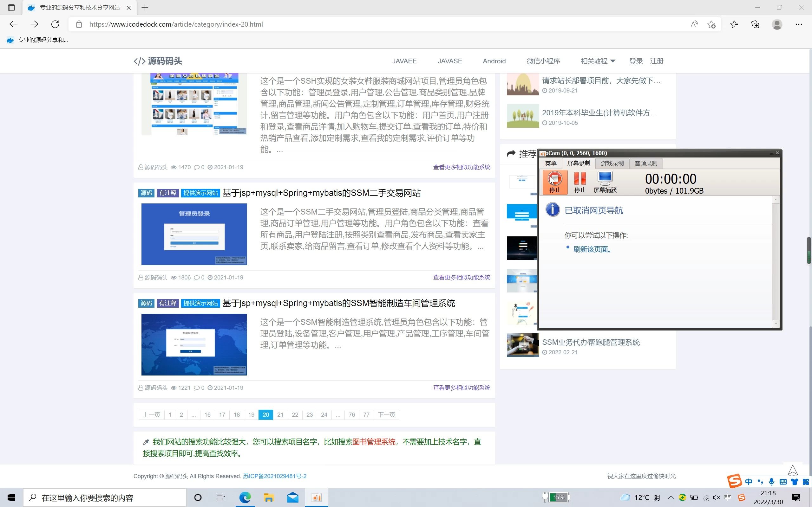The height and width of the screenshot is (507, 812).
Task: Click the Windows taskbar search box
Action: click(105, 497)
